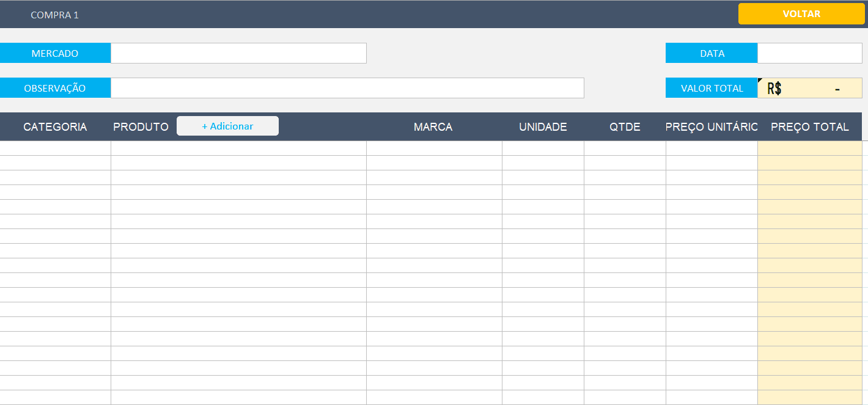Click the UNIDADE column header
The image size is (868, 405).
pyautogui.click(x=543, y=126)
